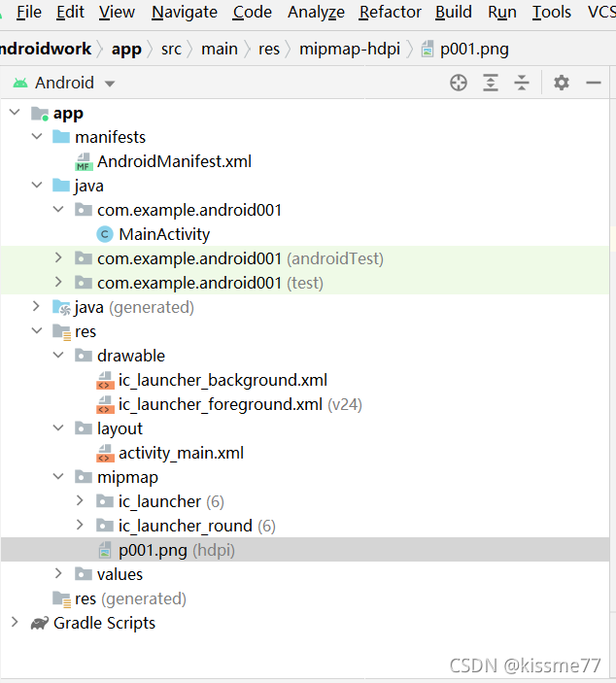Open the Navigate menu
The height and width of the screenshot is (683, 616).
click(185, 13)
